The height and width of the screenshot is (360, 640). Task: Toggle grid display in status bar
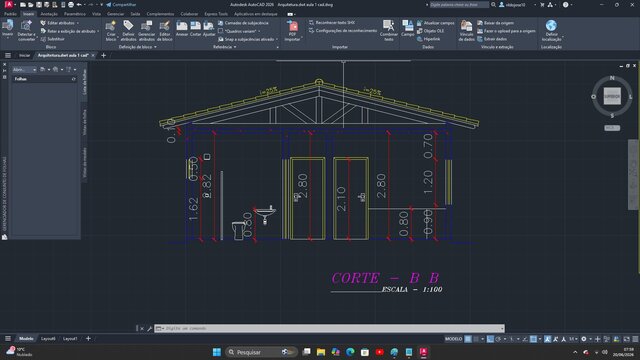click(x=468, y=339)
